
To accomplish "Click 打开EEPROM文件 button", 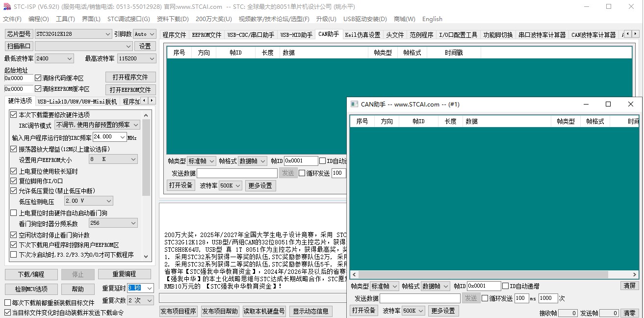I will pyautogui.click(x=130, y=90).
